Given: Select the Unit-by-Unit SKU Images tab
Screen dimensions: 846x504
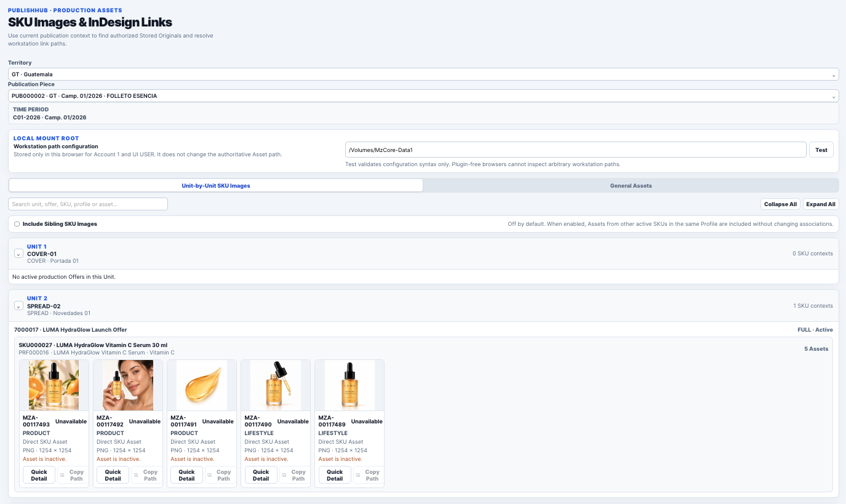Looking at the screenshot, I should pos(216,185).
